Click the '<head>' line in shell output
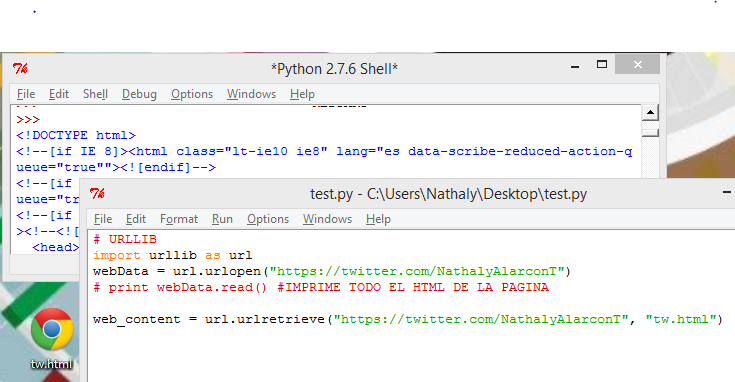 pos(55,247)
